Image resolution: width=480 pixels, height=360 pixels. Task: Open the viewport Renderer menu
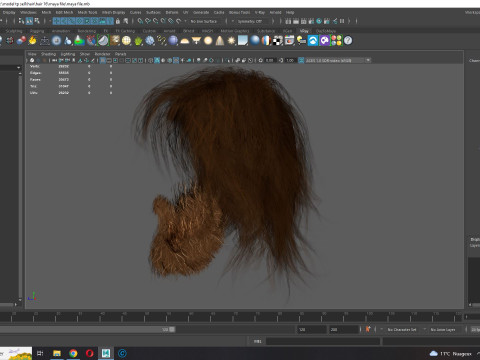tap(102, 54)
